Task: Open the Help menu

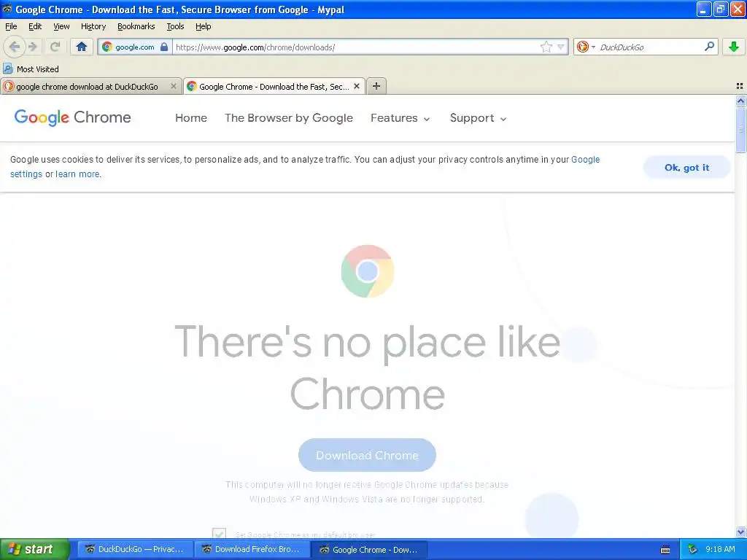Action: [204, 27]
